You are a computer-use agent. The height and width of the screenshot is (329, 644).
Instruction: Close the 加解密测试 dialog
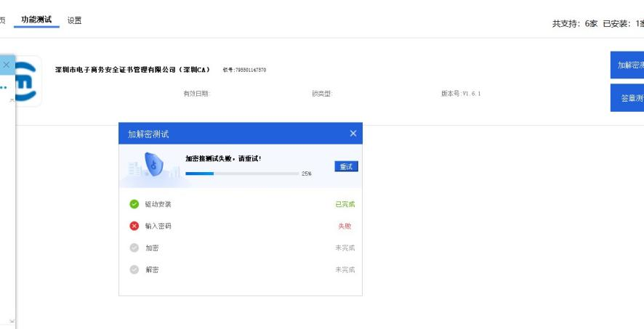pyautogui.click(x=353, y=134)
